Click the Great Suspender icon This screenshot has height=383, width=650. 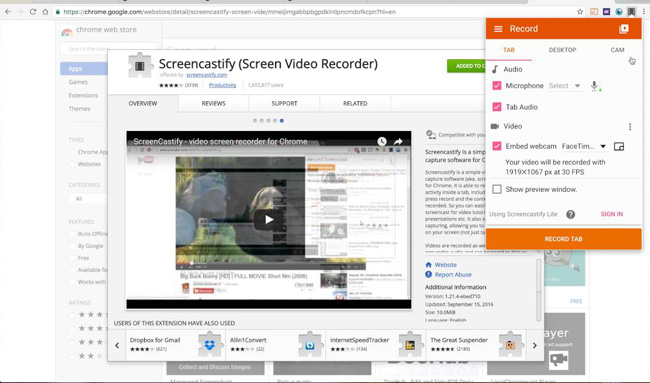[x=510, y=344]
